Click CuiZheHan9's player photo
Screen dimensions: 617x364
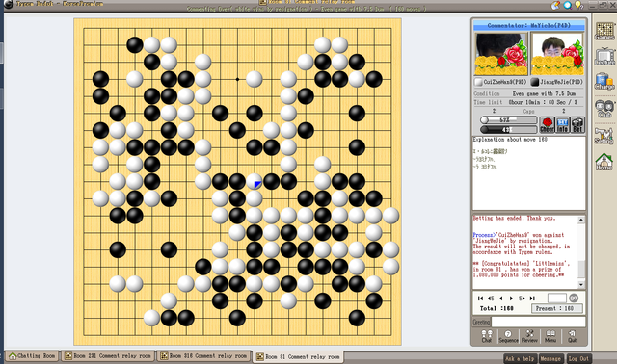[501, 54]
